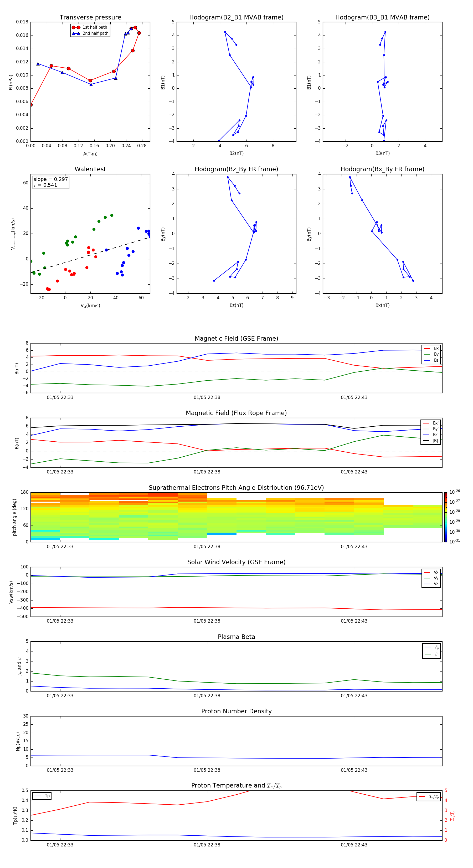The height and width of the screenshot is (868, 473).
Task: Click the 'Bx(nT)' x-axis label
Action: (382, 305)
